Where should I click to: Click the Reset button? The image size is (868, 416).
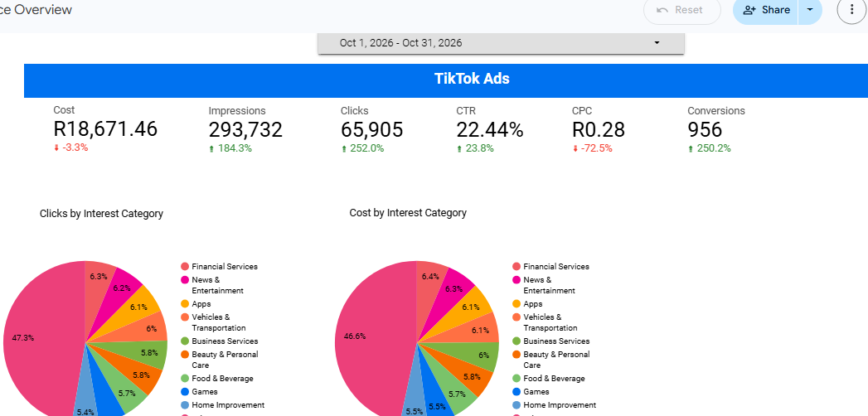point(682,10)
